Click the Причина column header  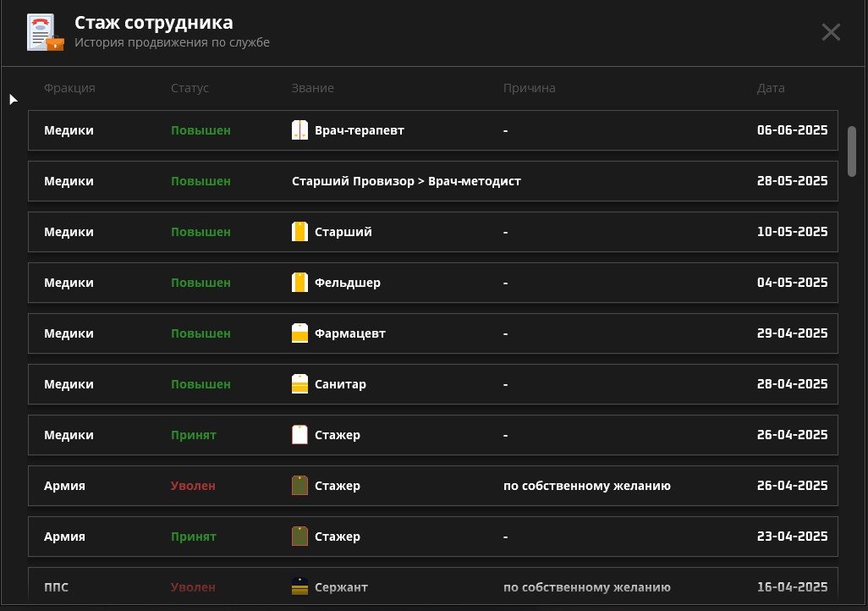[x=529, y=88]
